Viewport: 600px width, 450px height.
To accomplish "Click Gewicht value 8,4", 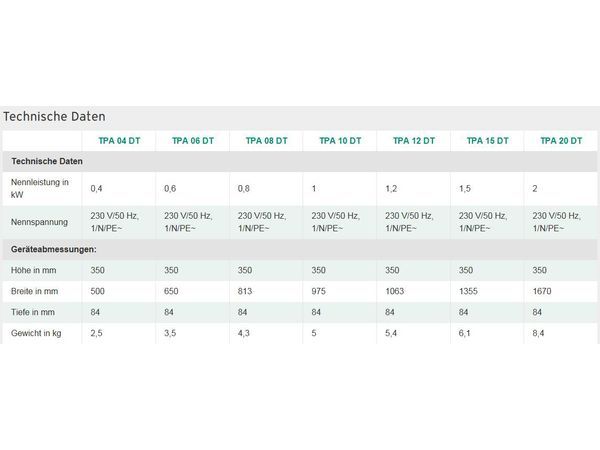I will click(x=538, y=333).
